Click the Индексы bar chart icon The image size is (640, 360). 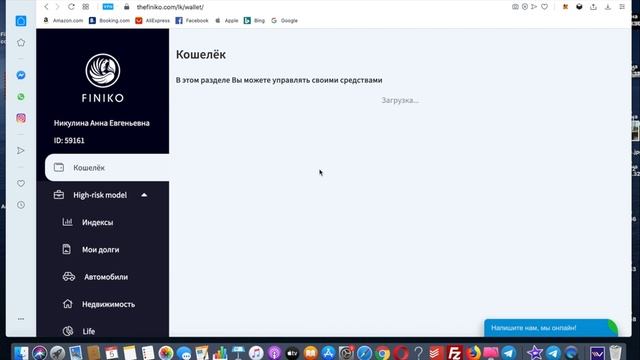click(x=67, y=222)
